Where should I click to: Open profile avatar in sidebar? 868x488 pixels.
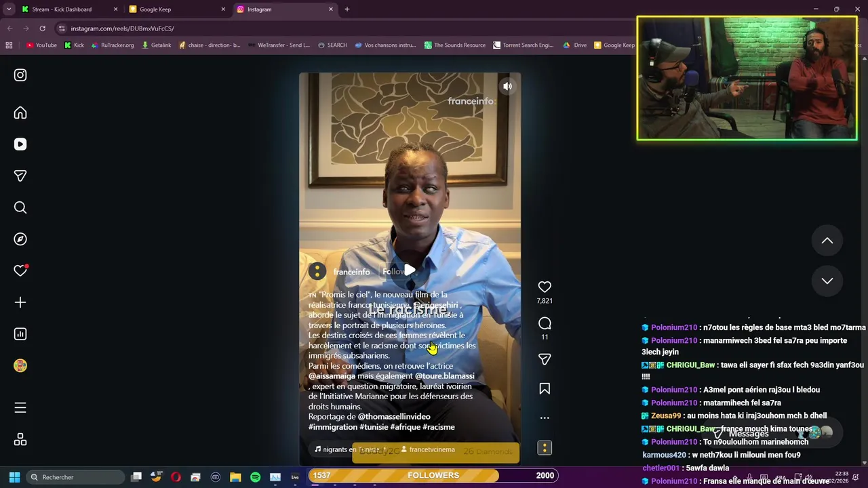point(20,365)
